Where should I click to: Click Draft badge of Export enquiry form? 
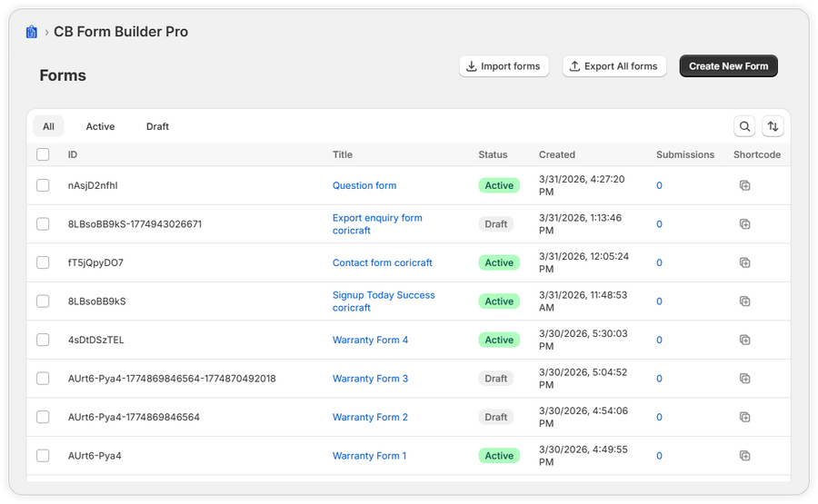click(x=496, y=224)
